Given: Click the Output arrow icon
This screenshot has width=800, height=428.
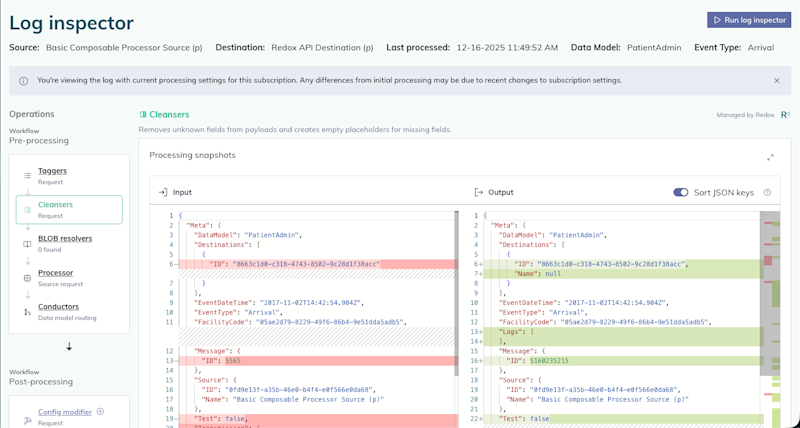Looking at the screenshot, I should pyautogui.click(x=479, y=192).
